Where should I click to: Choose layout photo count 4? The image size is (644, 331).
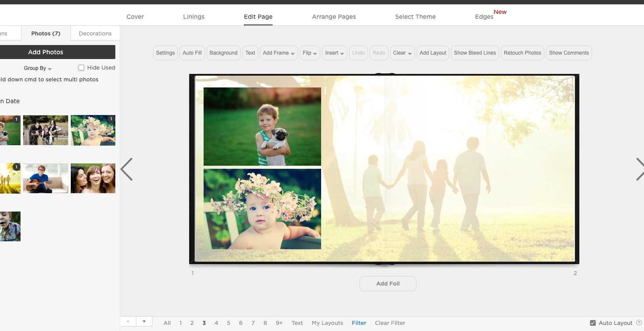pos(216,323)
